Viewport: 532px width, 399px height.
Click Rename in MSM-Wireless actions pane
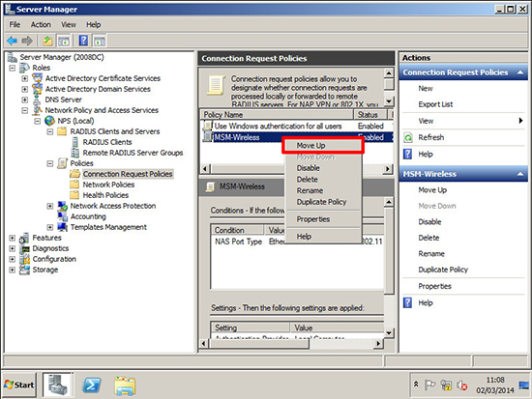click(431, 253)
